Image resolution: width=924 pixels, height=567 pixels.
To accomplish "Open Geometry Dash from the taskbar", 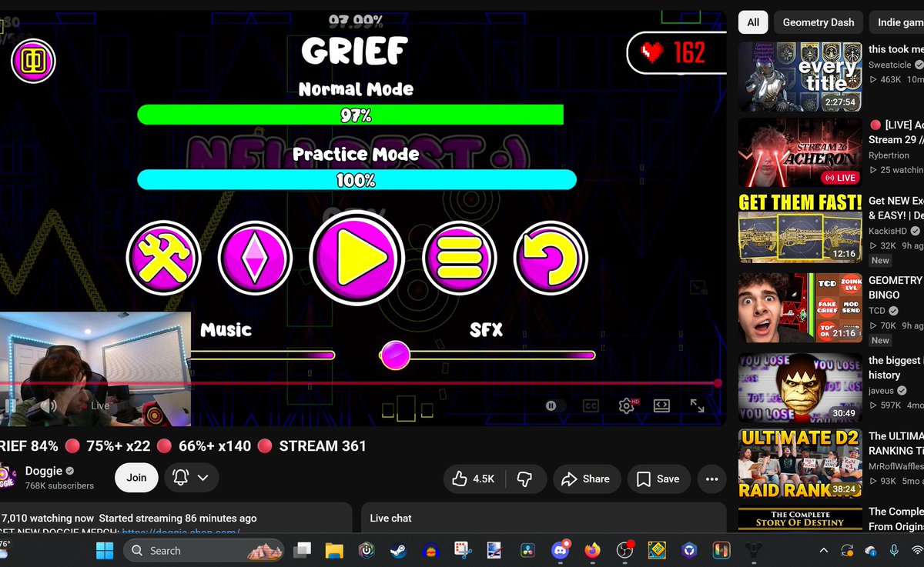I will (657, 550).
